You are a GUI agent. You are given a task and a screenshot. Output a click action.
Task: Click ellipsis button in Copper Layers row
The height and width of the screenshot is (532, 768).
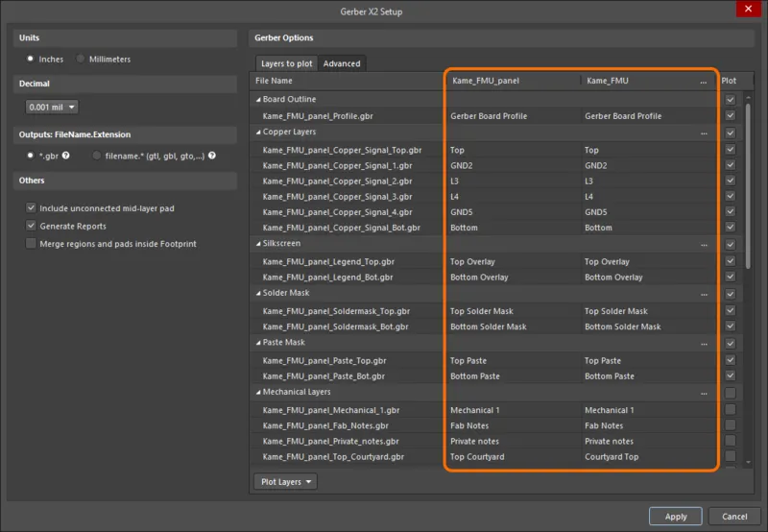704,133
